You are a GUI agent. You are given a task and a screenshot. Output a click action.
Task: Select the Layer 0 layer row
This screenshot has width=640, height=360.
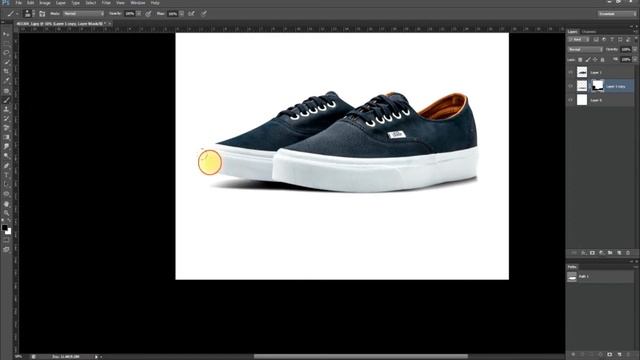click(600, 100)
